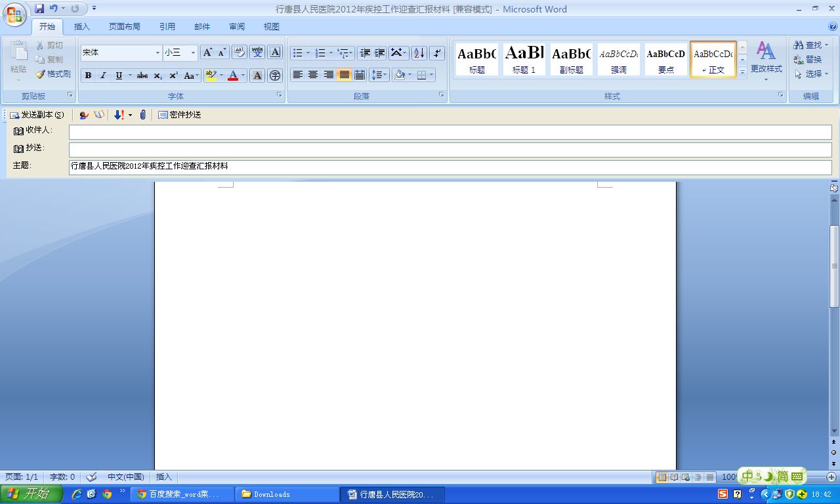Apply superscript formatting
The width and height of the screenshot is (840, 504).
[x=174, y=75]
